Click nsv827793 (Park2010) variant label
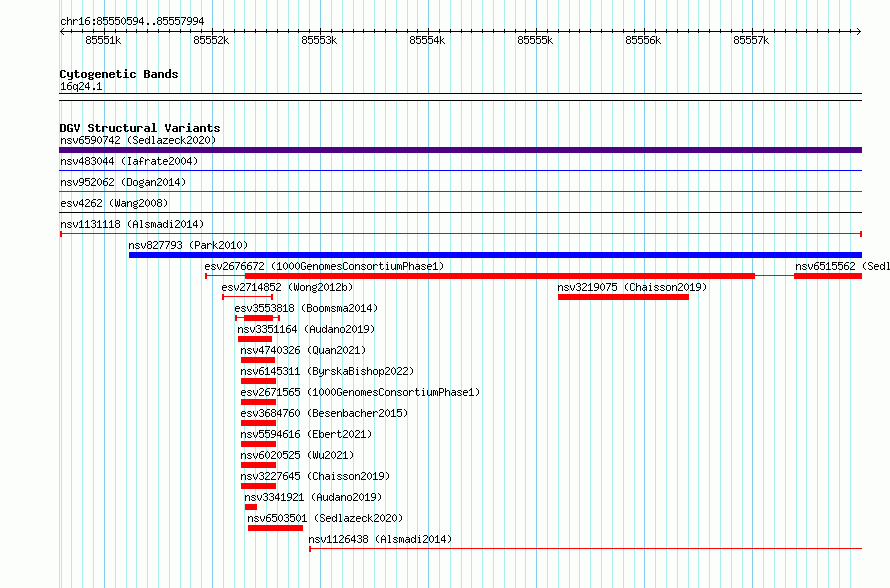 coord(188,245)
